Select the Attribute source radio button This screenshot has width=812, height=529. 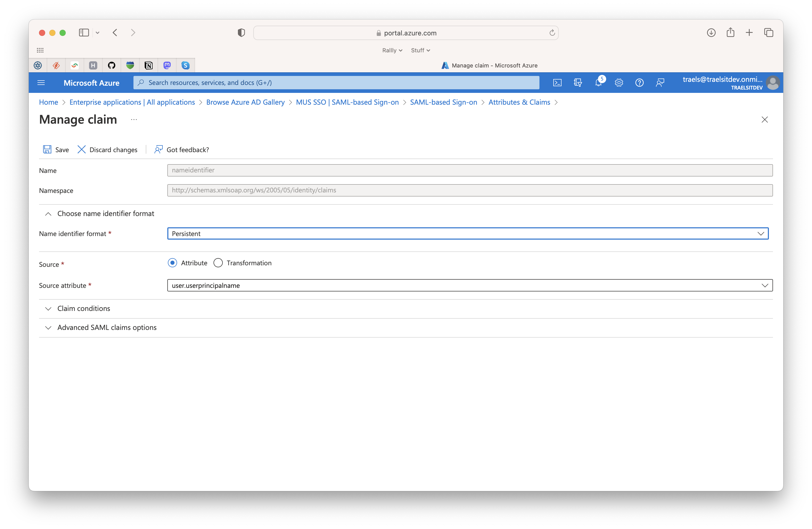click(172, 263)
